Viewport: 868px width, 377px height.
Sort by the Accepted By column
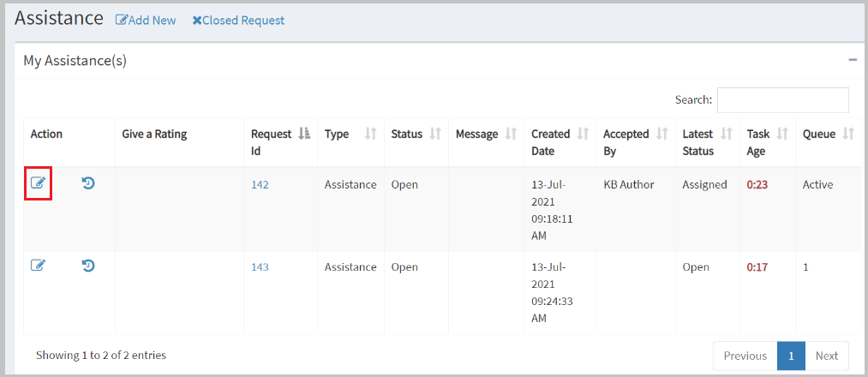636,142
